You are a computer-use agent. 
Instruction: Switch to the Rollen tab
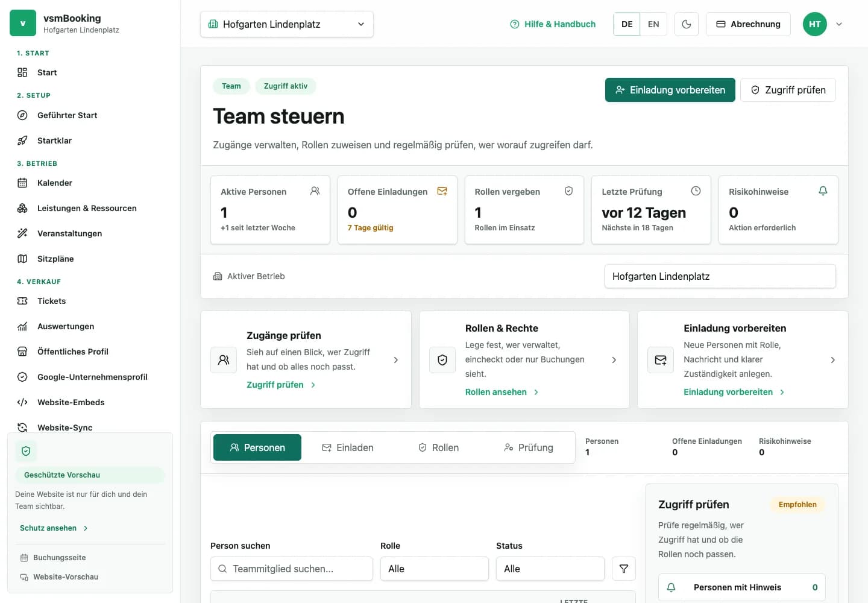click(x=438, y=447)
